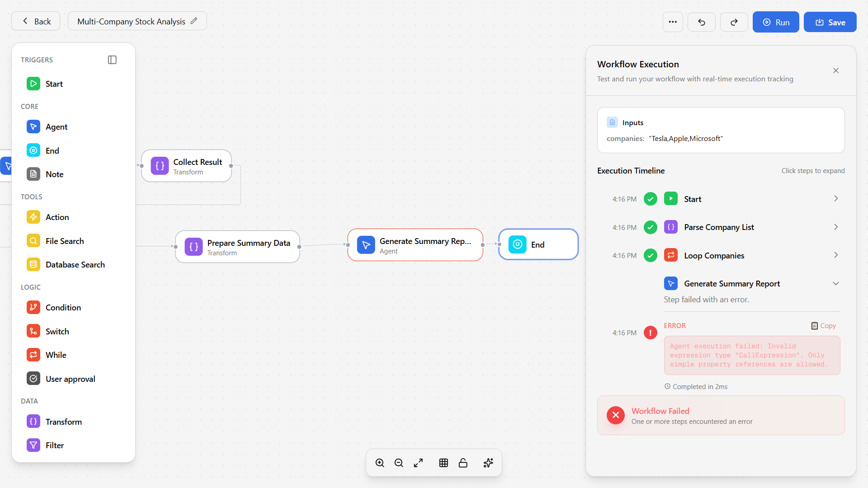Click the fit-to-view expand arrows icon

[418, 463]
